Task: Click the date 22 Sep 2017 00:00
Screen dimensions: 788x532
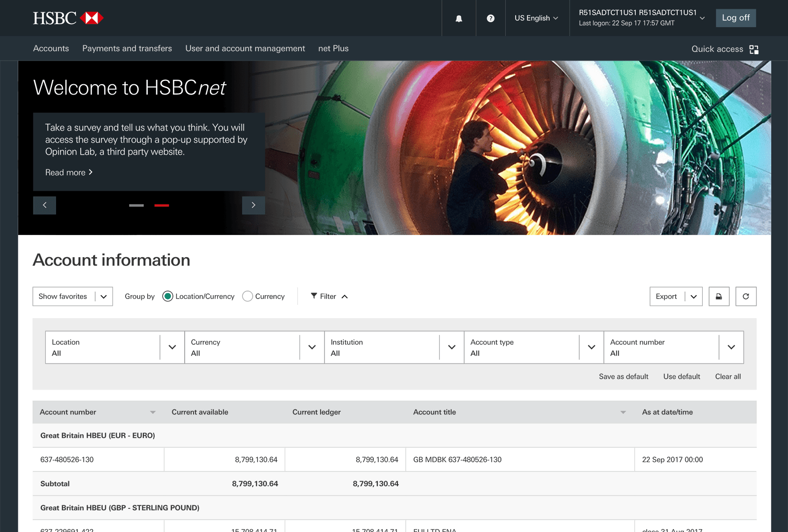Action: click(672, 460)
